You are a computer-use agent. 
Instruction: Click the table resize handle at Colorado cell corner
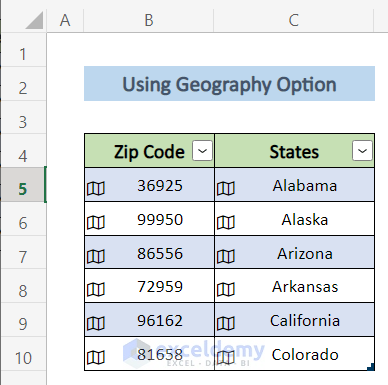point(371,367)
